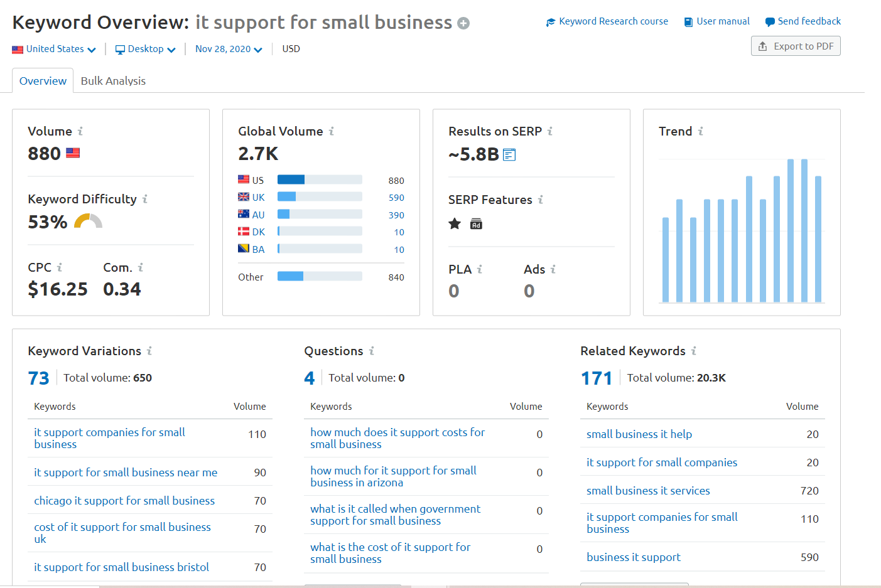The height and width of the screenshot is (588, 881).
Task: Open the United States country selector
Action: [53, 48]
